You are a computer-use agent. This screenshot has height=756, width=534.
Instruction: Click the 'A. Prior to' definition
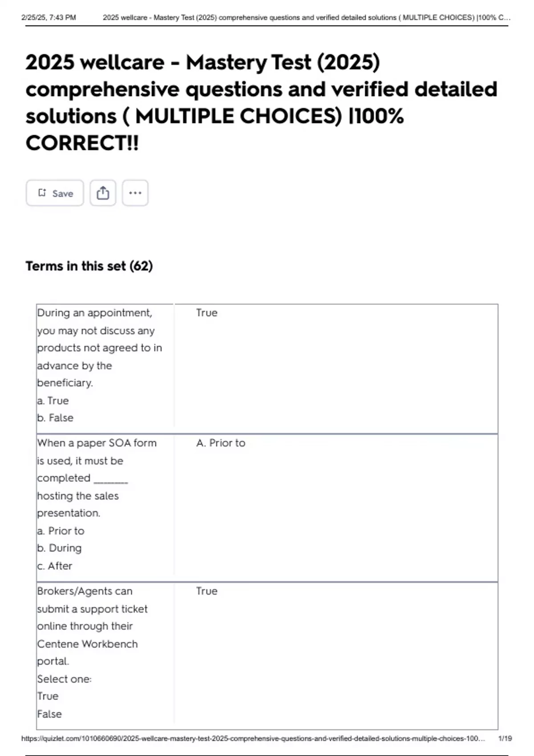click(x=221, y=443)
